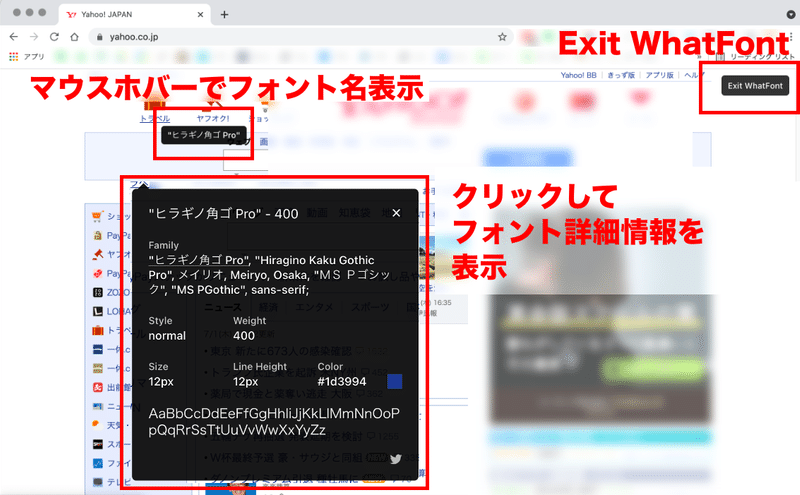The height and width of the screenshot is (495, 800).
Task: Click the browser forward arrow
Action: (34, 37)
